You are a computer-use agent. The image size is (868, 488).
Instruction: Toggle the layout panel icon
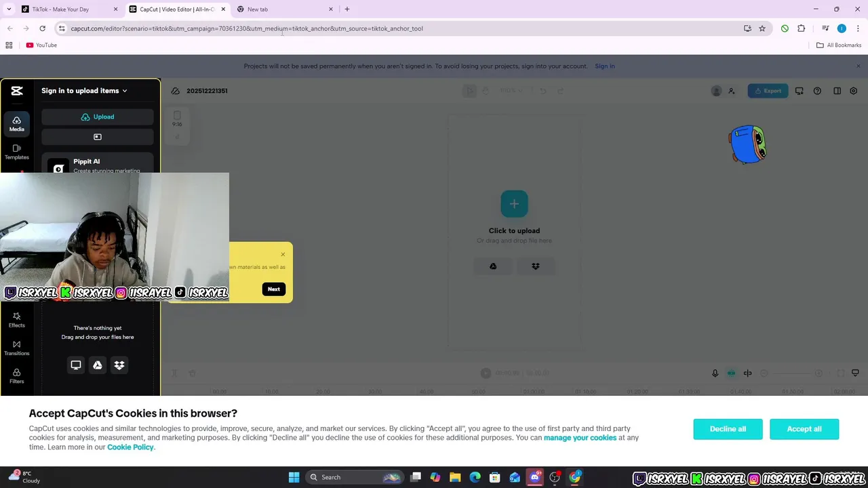[837, 91]
